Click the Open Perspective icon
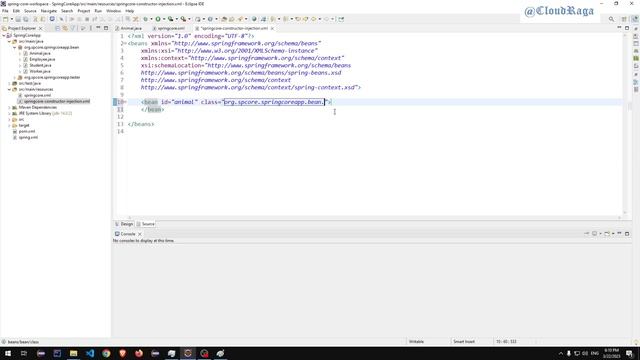640x360 pixels. 624,19
